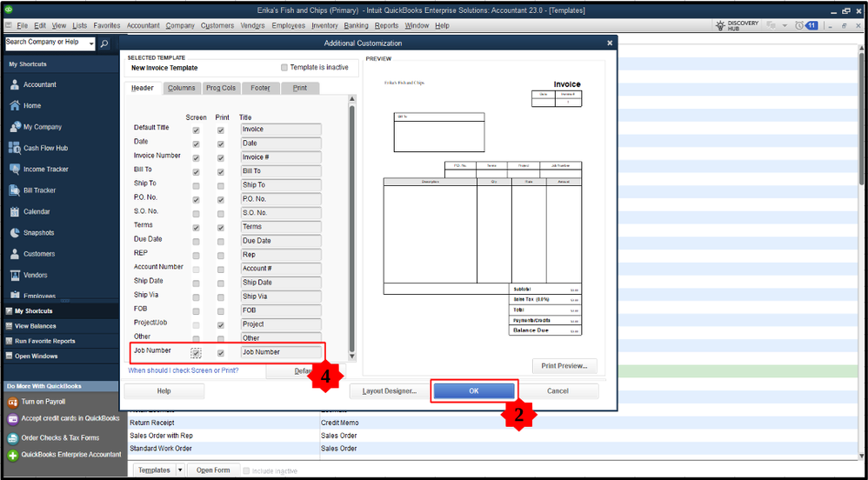Image resolution: width=868 pixels, height=480 pixels.
Task: Click the reminders clock icon
Action: point(798,25)
